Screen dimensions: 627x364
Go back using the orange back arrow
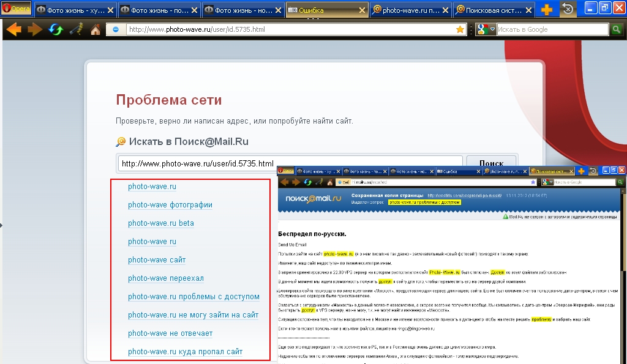pos(13,29)
